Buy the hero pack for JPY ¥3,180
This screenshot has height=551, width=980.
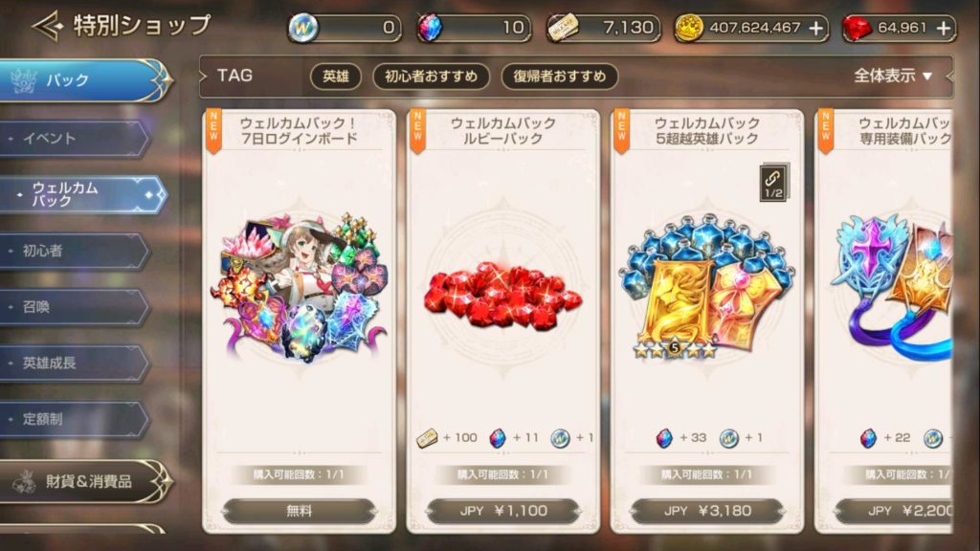tap(707, 511)
